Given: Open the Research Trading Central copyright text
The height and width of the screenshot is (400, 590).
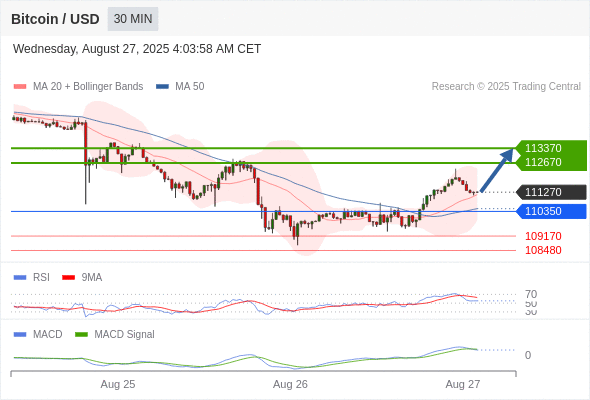Looking at the screenshot, I should pyautogui.click(x=506, y=87).
